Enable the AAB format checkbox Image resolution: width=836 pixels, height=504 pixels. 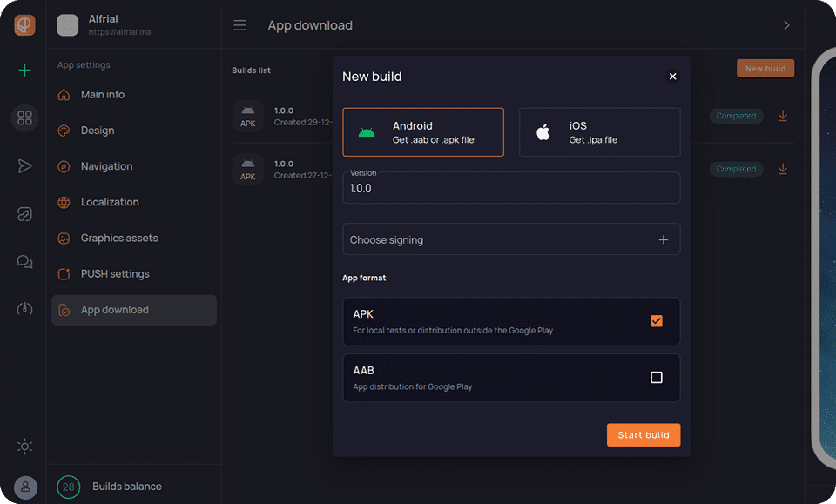[657, 377]
